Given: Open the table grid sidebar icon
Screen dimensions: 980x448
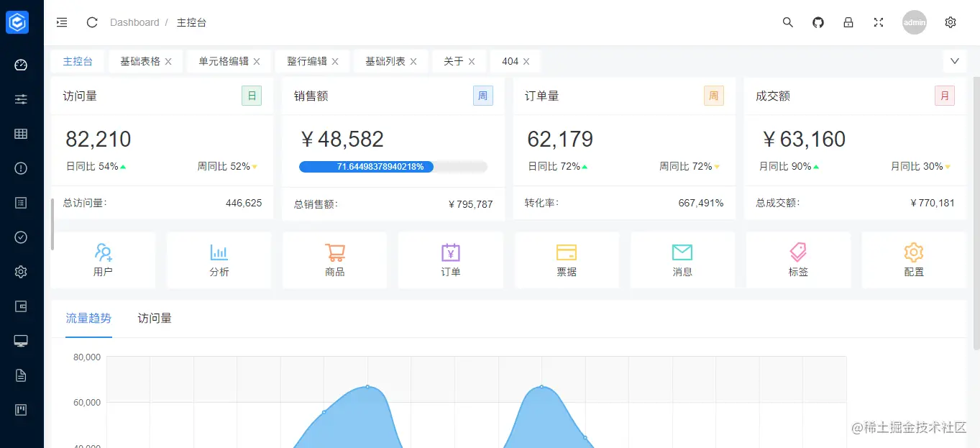Looking at the screenshot, I should click(x=21, y=134).
